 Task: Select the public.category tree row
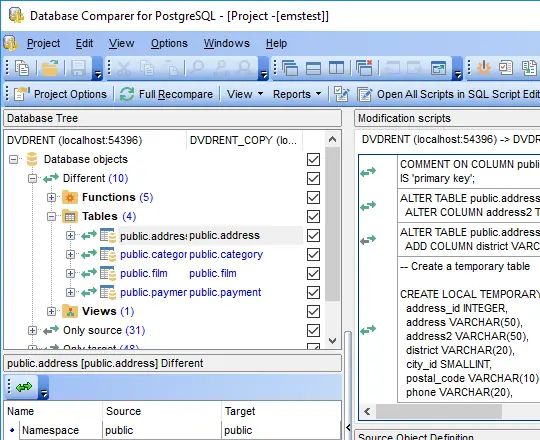click(191, 254)
